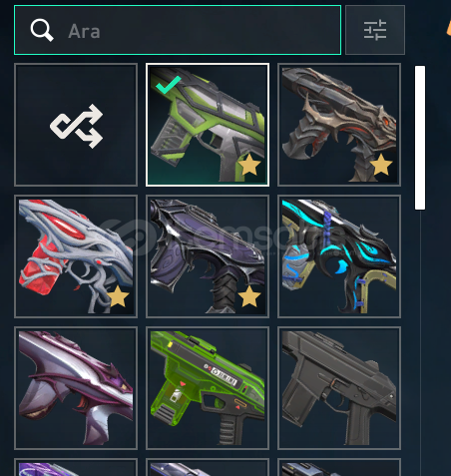The image size is (451, 476).
Task: Toggle favorite star on dragon skin
Action: coord(381,165)
